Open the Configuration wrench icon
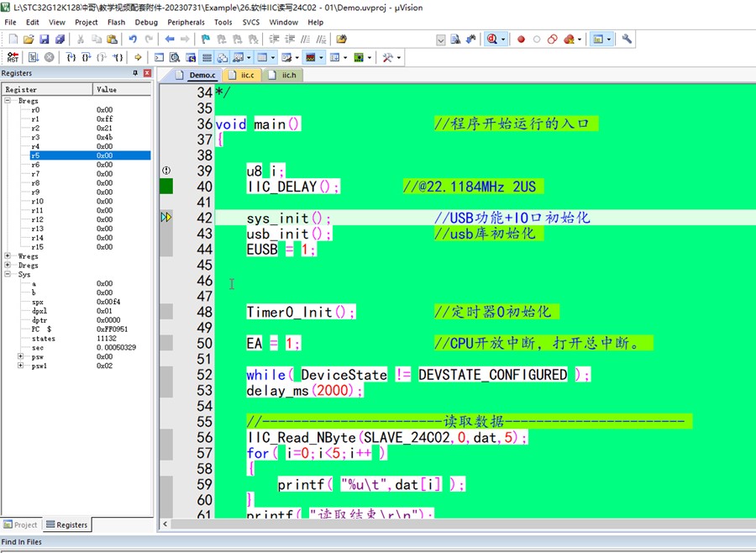 627,39
